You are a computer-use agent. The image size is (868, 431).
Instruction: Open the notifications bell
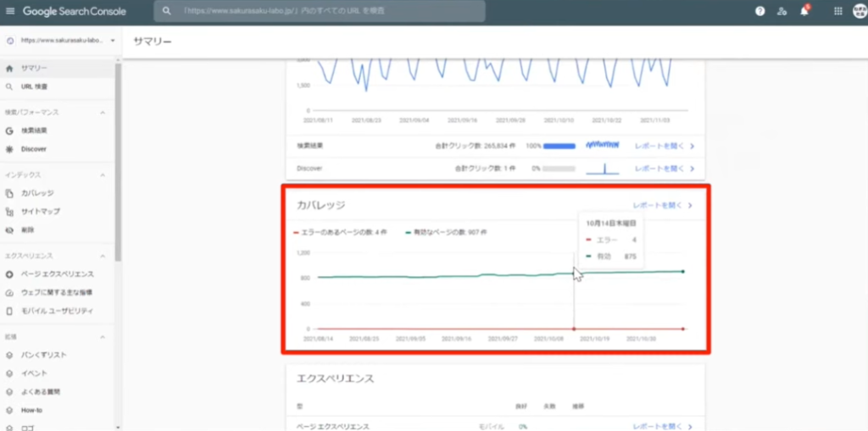804,11
